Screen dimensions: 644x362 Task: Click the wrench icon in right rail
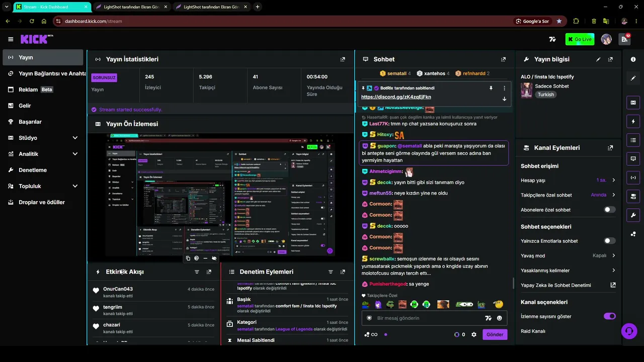coord(633,215)
